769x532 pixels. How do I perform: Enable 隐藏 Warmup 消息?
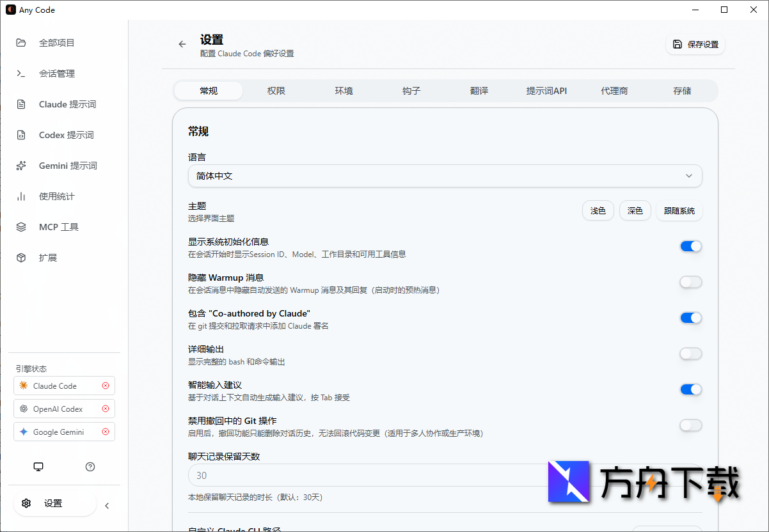click(x=690, y=282)
